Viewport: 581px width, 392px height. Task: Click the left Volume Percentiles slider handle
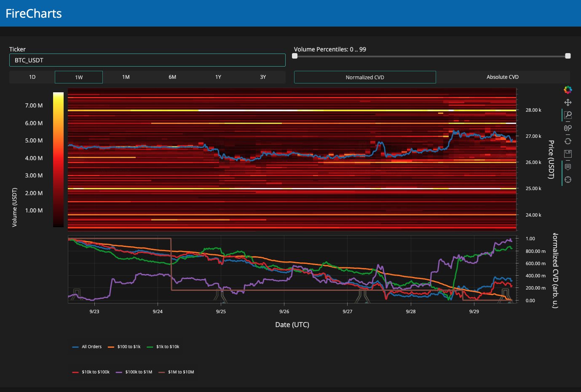tap(295, 56)
